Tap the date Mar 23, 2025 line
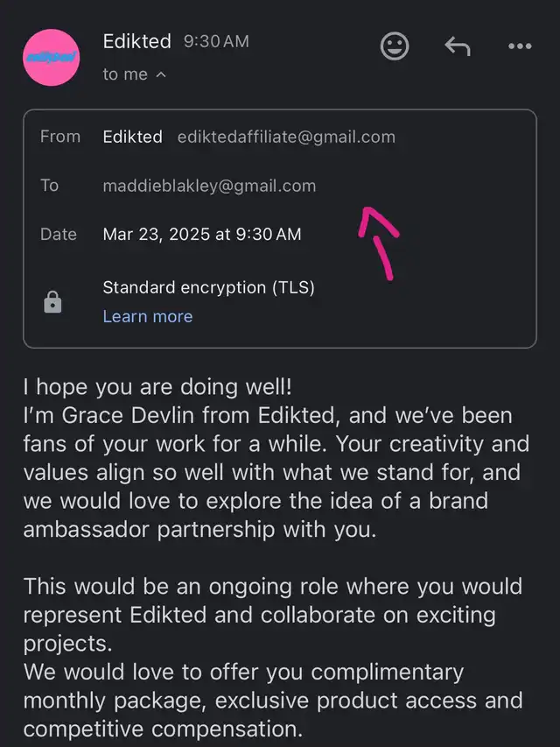 pos(202,235)
